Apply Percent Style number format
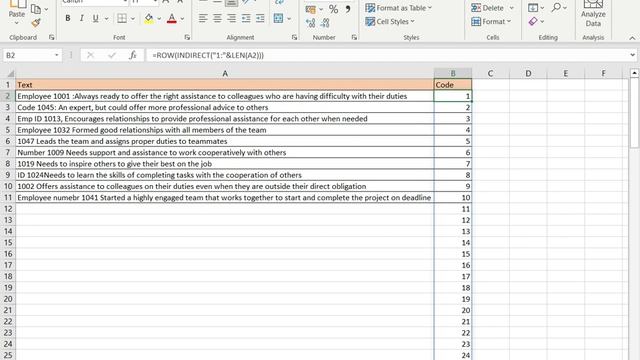 (333, 9)
